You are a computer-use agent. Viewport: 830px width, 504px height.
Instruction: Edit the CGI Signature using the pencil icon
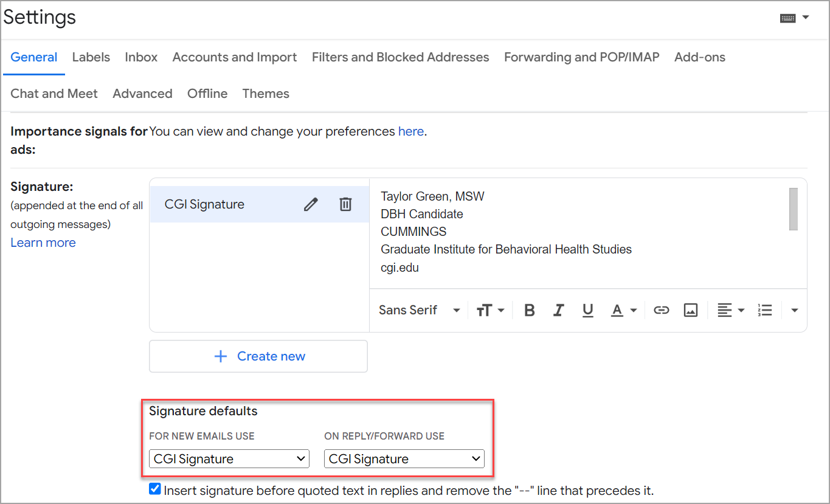(x=311, y=204)
